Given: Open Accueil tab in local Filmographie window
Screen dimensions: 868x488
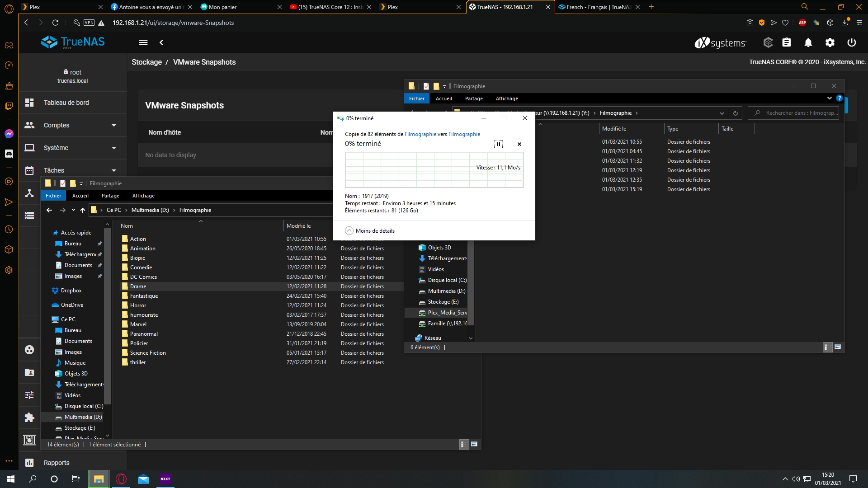Looking at the screenshot, I should [x=80, y=196].
